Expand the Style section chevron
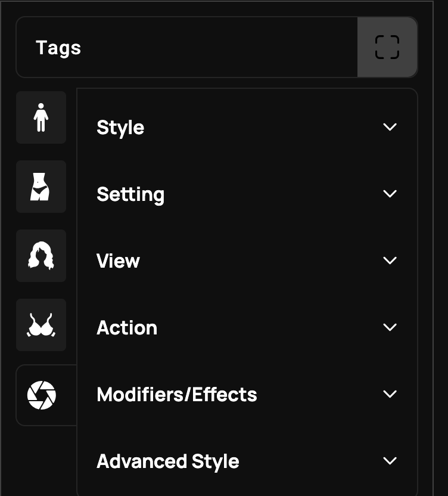The height and width of the screenshot is (496, 448). (x=390, y=127)
